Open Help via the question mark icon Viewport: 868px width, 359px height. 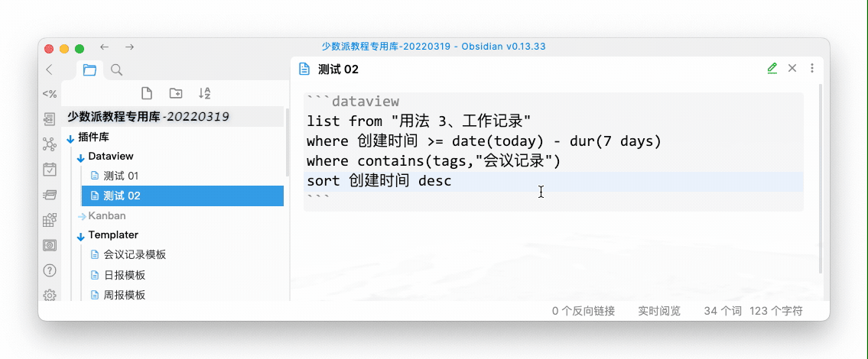[x=50, y=270]
